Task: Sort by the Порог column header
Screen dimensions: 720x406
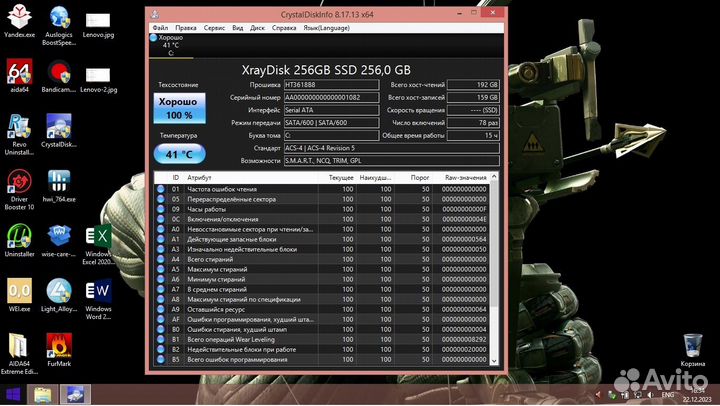Action: (x=413, y=177)
